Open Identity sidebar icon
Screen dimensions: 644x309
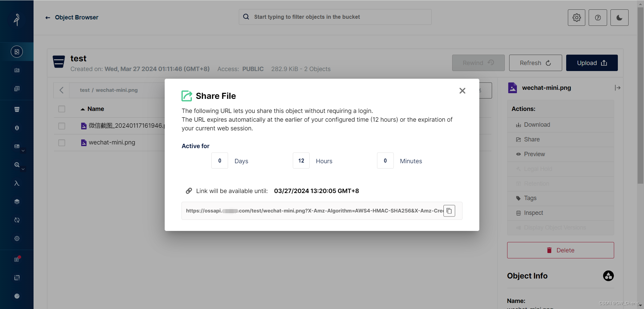pos(17,146)
